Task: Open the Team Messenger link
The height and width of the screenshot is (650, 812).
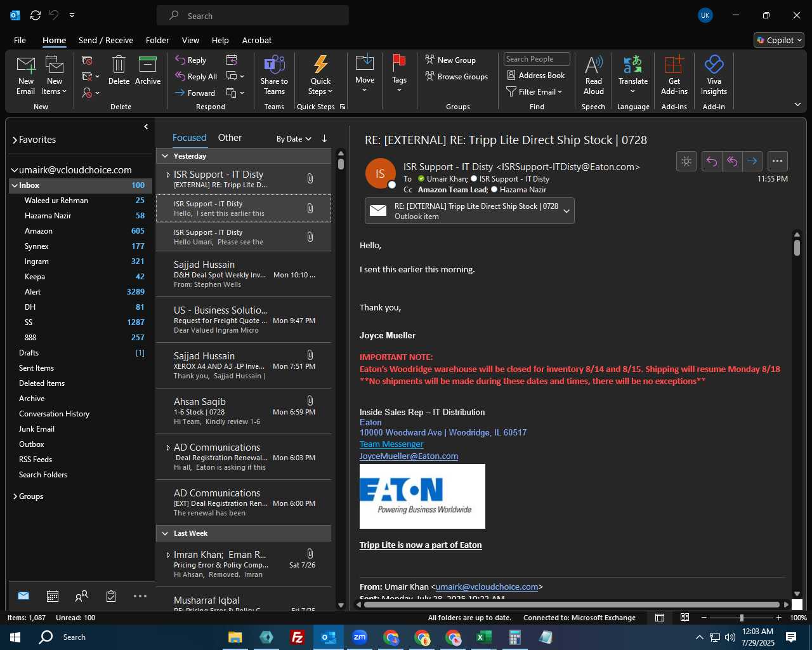Action: tap(391, 444)
